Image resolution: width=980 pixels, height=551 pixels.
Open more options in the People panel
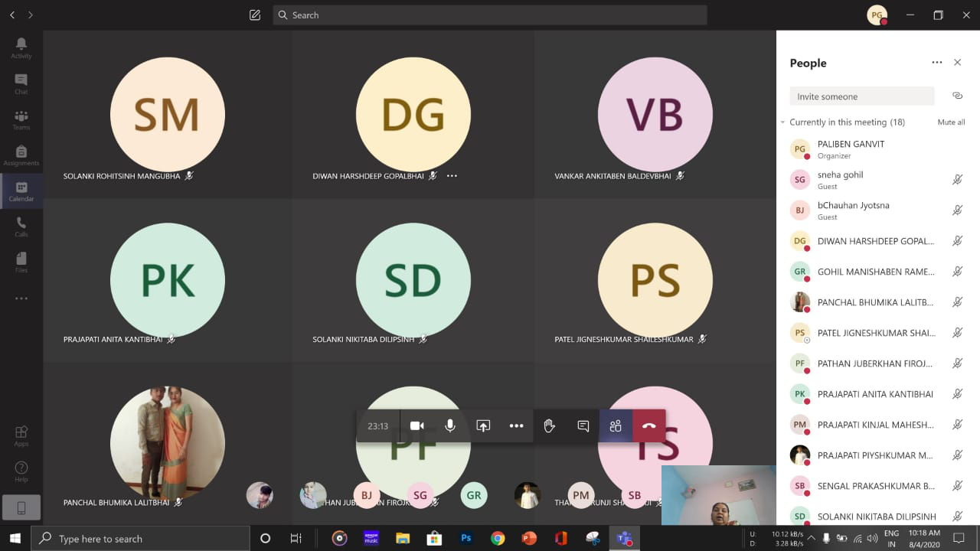coord(936,63)
